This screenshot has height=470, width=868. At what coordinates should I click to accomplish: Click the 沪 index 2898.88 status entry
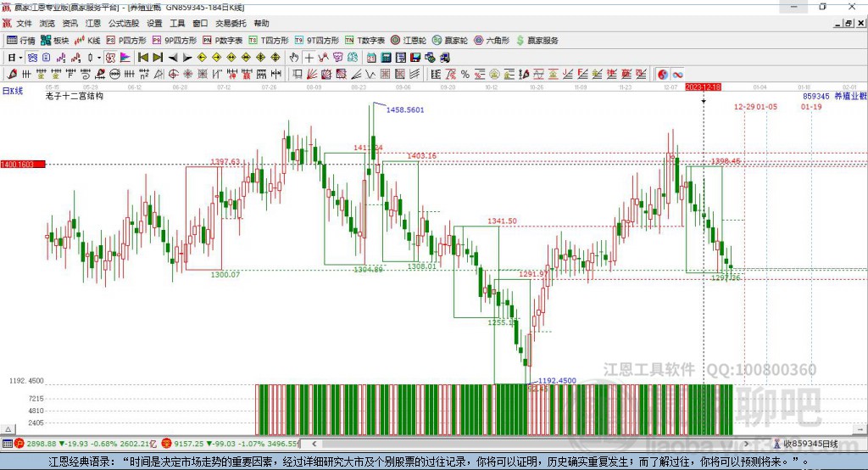click(84, 444)
